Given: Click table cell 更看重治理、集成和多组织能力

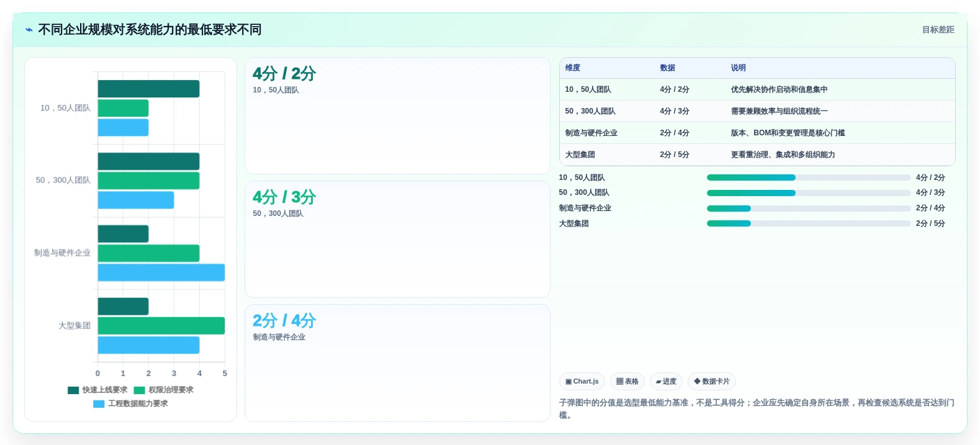Looking at the screenshot, I should [x=783, y=155].
